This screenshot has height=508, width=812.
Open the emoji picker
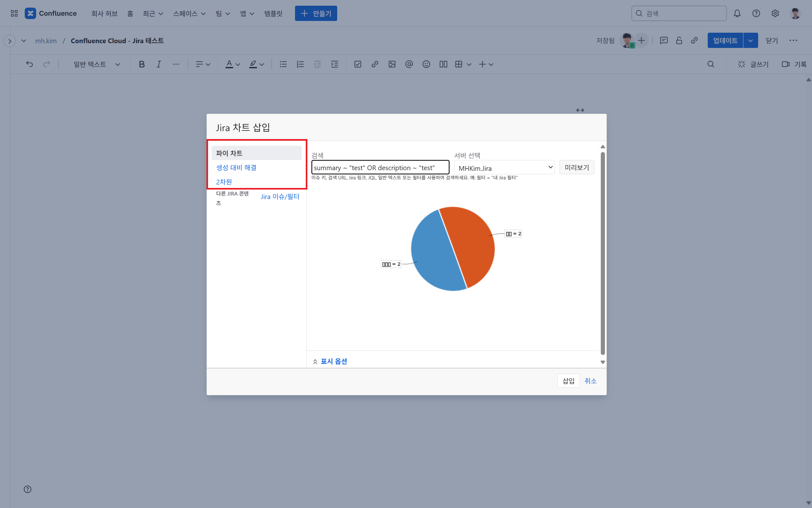click(426, 64)
